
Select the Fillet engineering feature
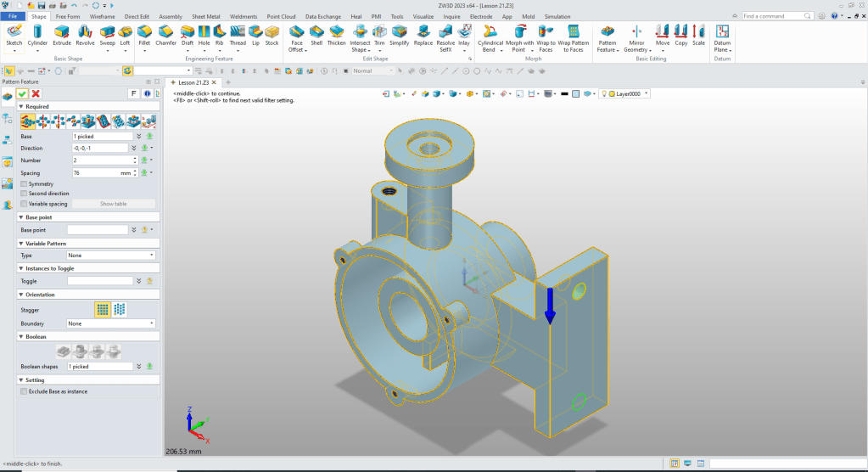(144, 33)
